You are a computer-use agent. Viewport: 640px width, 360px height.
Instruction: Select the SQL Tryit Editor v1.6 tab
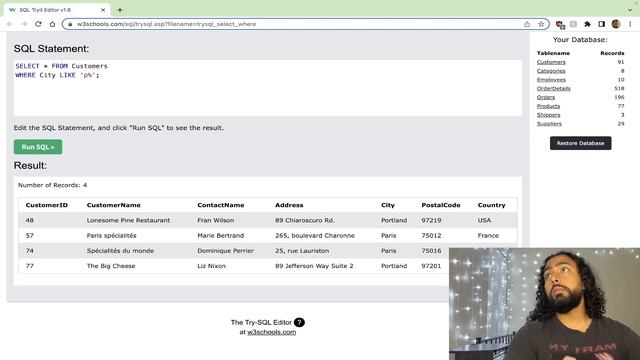pyautogui.click(x=57, y=10)
